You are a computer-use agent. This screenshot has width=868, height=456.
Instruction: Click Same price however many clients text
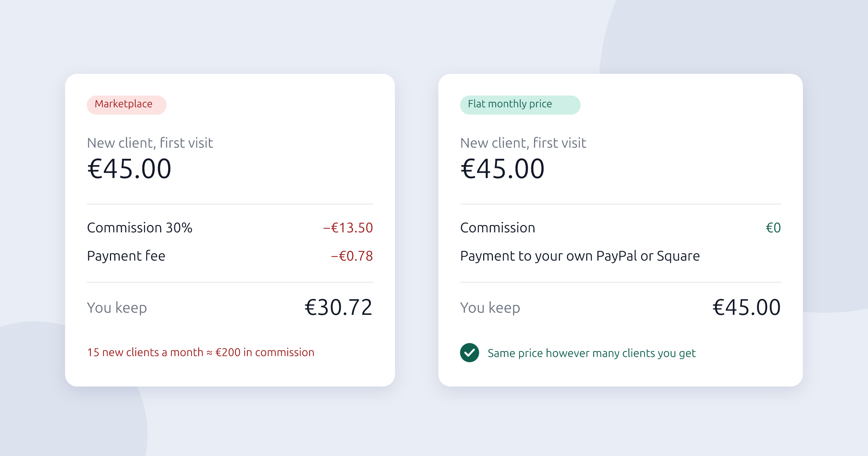click(591, 353)
